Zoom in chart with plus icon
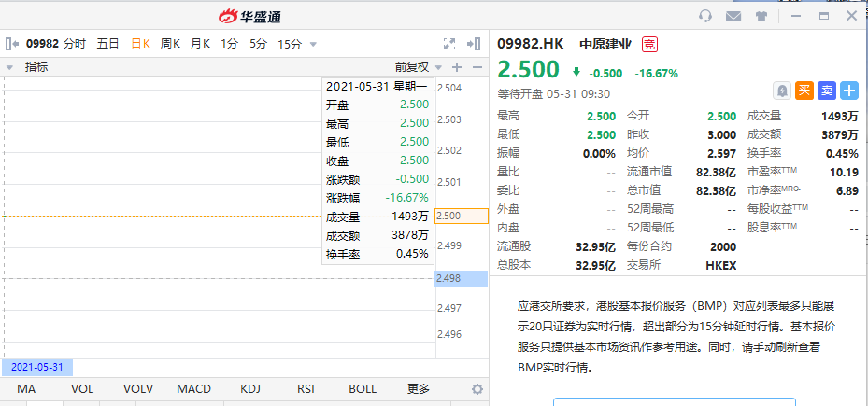 pos(457,67)
